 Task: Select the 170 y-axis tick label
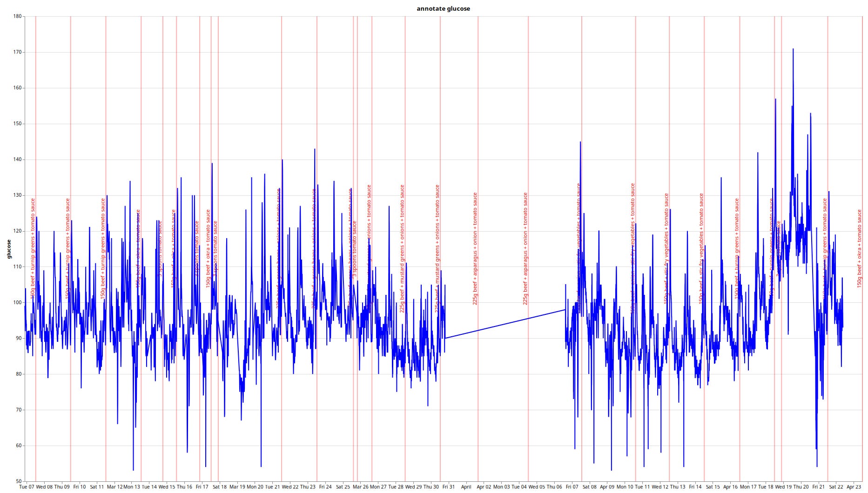(x=17, y=52)
